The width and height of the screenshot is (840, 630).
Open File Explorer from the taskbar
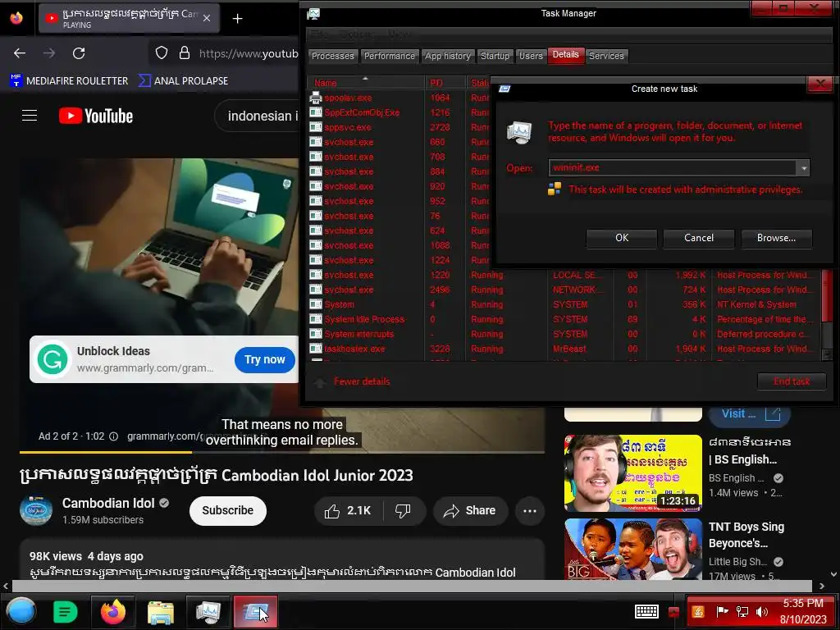pyautogui.click(x=160, y=612)
